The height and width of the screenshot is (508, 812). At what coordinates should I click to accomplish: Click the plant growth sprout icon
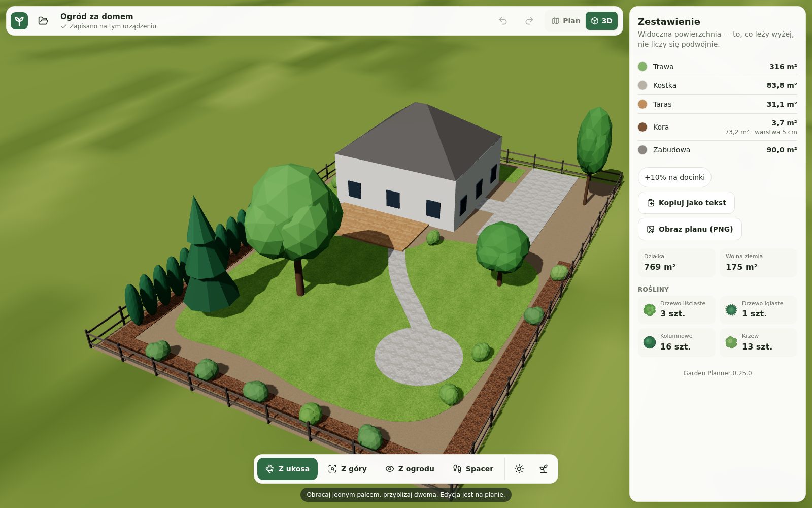[544, 469]
